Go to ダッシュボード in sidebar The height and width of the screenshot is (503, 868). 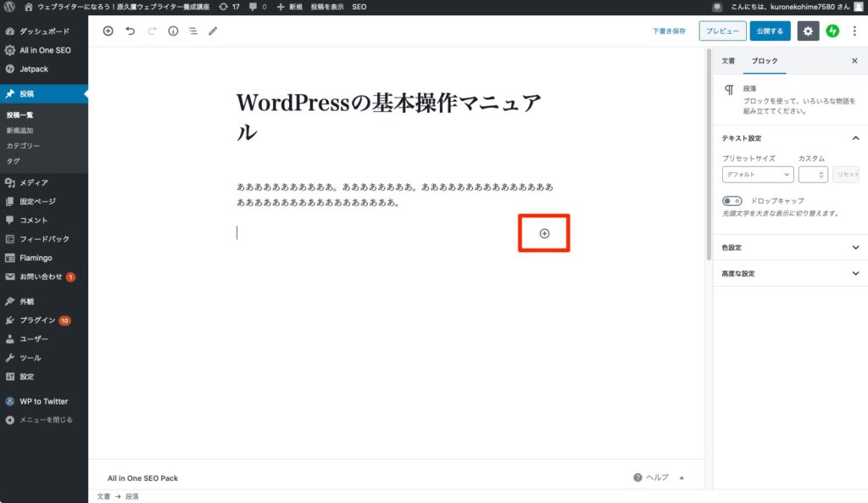pos(44,31)
